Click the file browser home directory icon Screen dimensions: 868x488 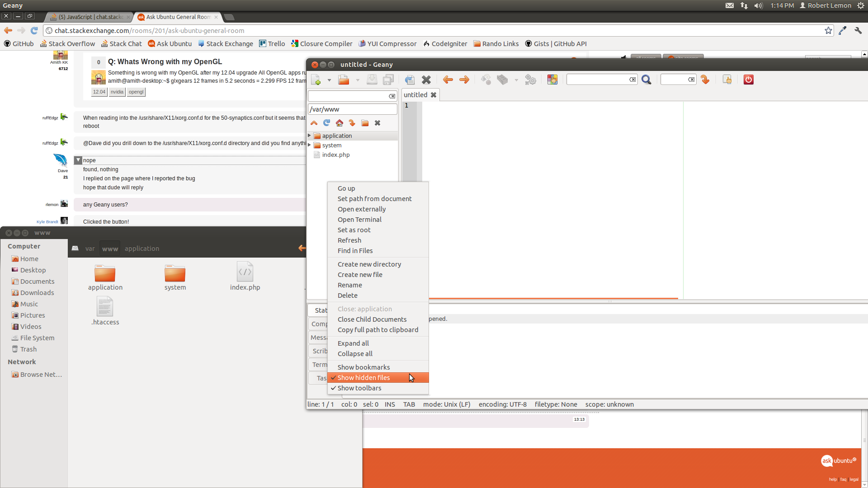tap(339, 123)
